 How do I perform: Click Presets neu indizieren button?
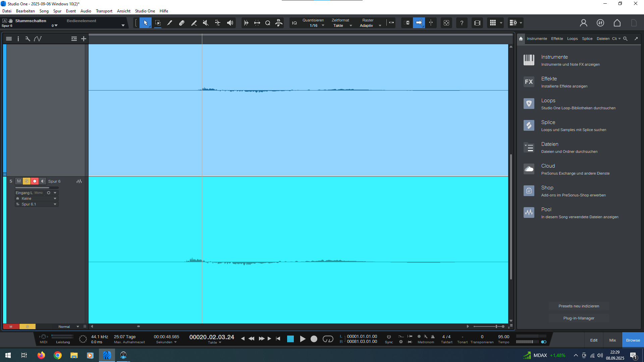(579, 306)
